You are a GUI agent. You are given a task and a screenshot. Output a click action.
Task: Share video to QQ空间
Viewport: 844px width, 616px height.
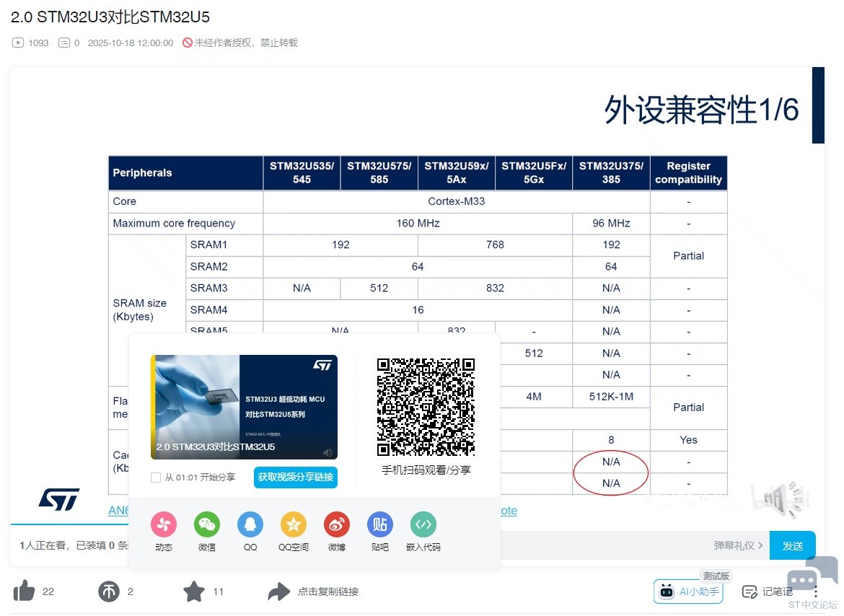(x=294, y=524)
